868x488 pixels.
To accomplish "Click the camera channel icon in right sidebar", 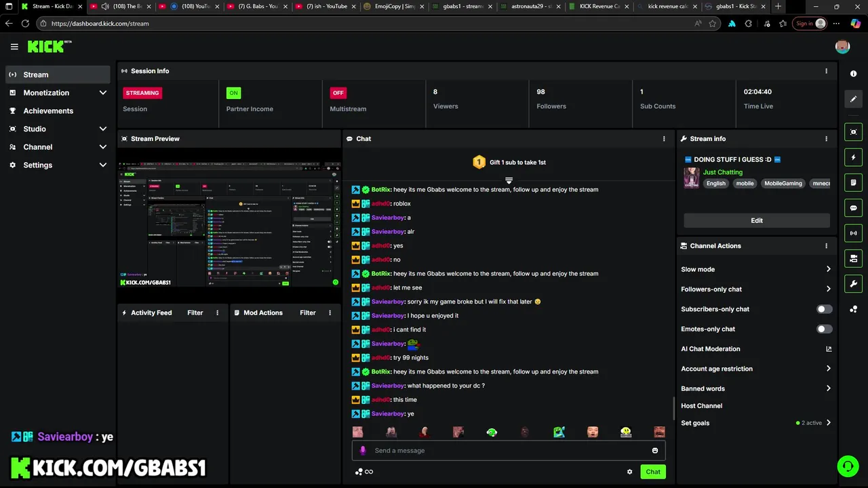I will (x=854, y=258).
